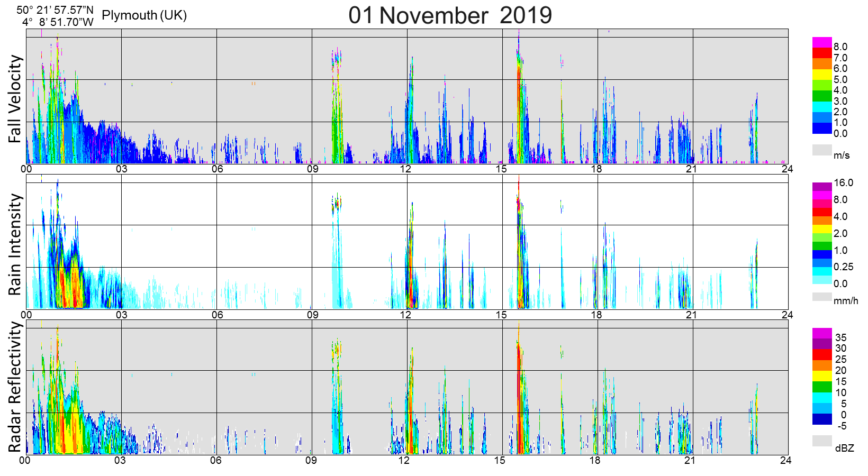Click the "8.0" value in the Fall Velocity legend
This screenshot has height=476, width=868.
[840, 47]
